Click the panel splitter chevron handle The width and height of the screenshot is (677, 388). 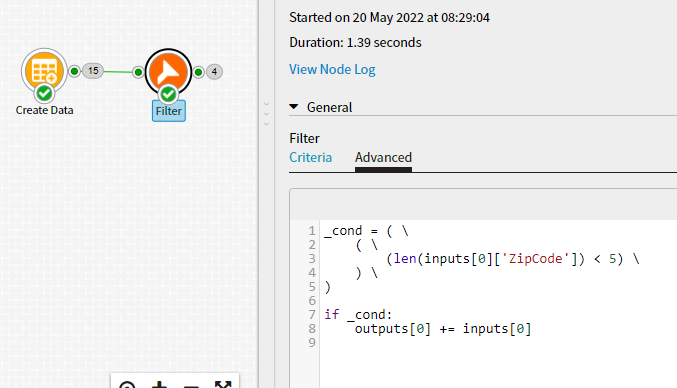[266, 114]
